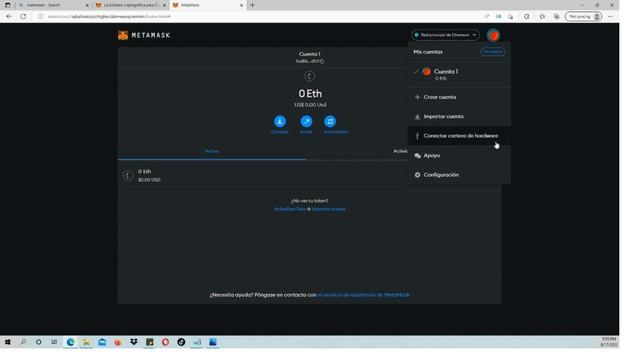Open the Mail app from taskbar
This screenshot has width=640, height=360.
click(102, 342)
